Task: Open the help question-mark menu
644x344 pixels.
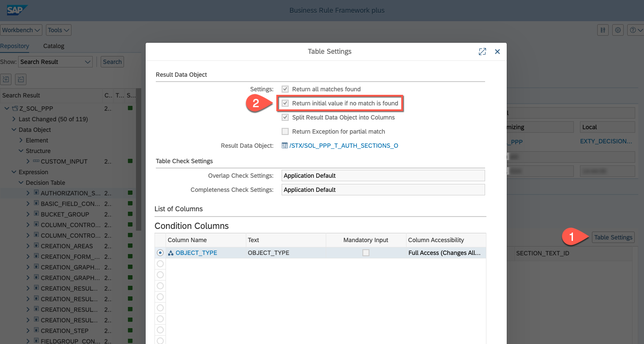Action: point(635,30)
